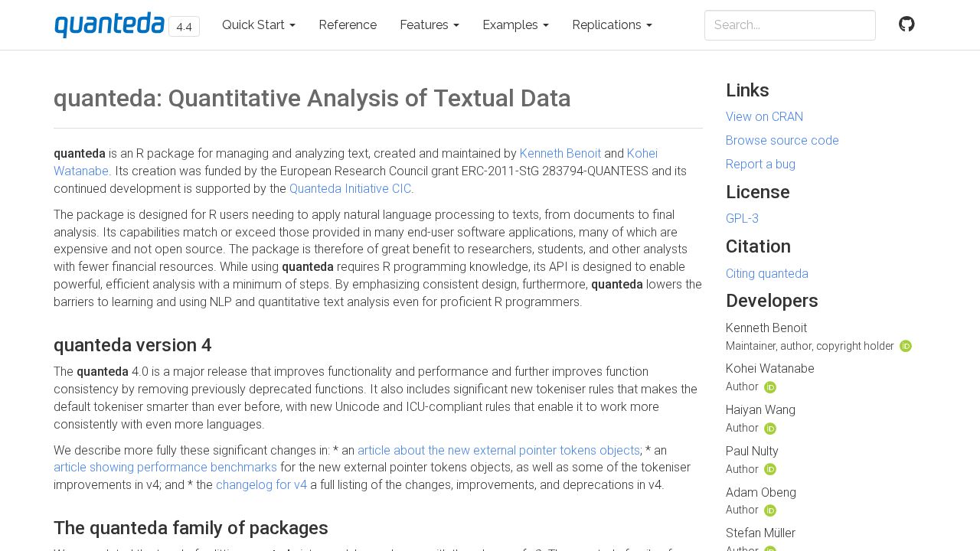
Task: Click the Links sidebar heading
Action: (747, 90)
